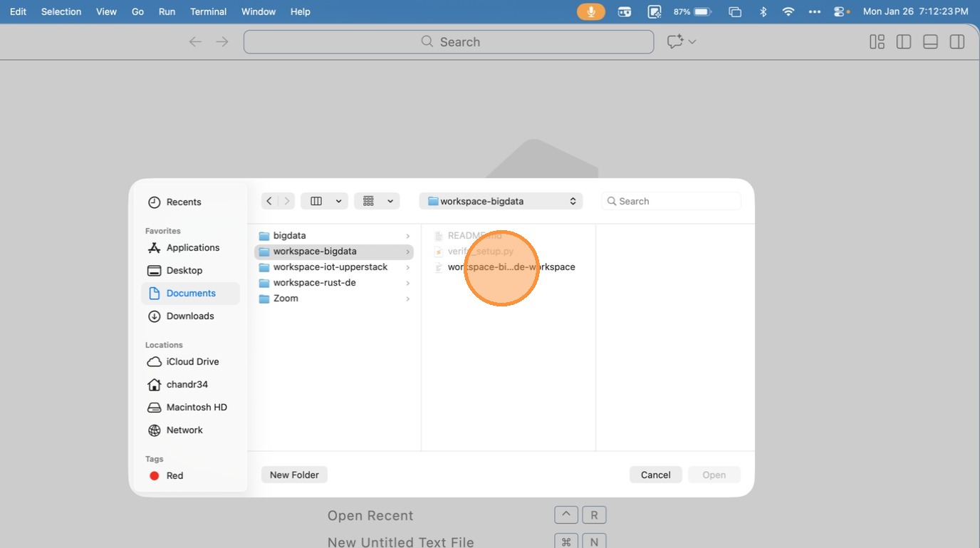Click the back chevron in file dialog
Viewport: 980px width, 548px height.
point(269,201)
